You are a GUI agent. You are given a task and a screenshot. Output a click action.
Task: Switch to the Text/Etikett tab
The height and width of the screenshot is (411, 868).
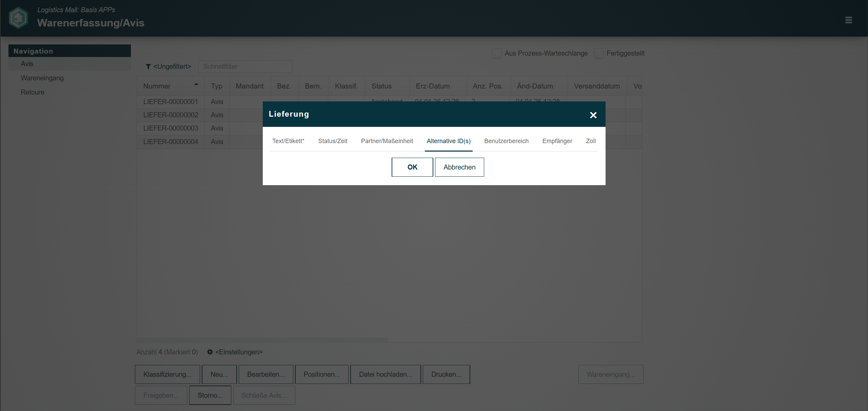288,141
